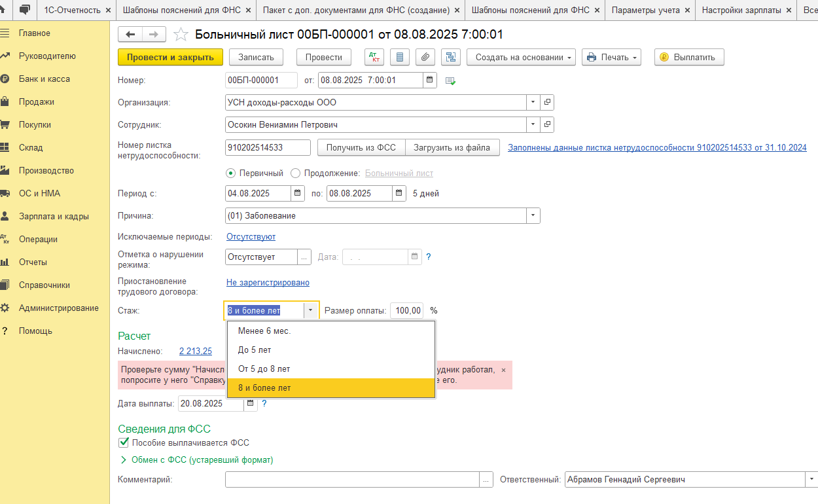Image resolution: width=818 pixels, height=504 pixels.
Task: Add document to favorites with the star icon
Action: 181,35
